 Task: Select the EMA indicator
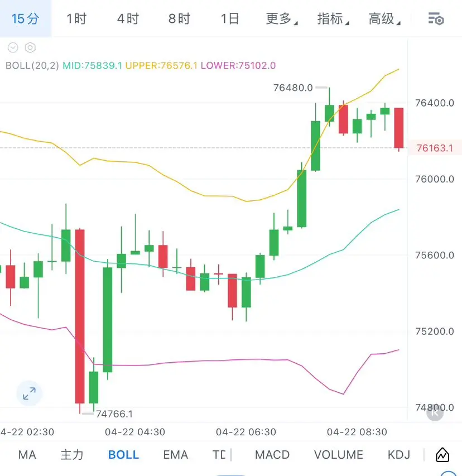(175, 455)
